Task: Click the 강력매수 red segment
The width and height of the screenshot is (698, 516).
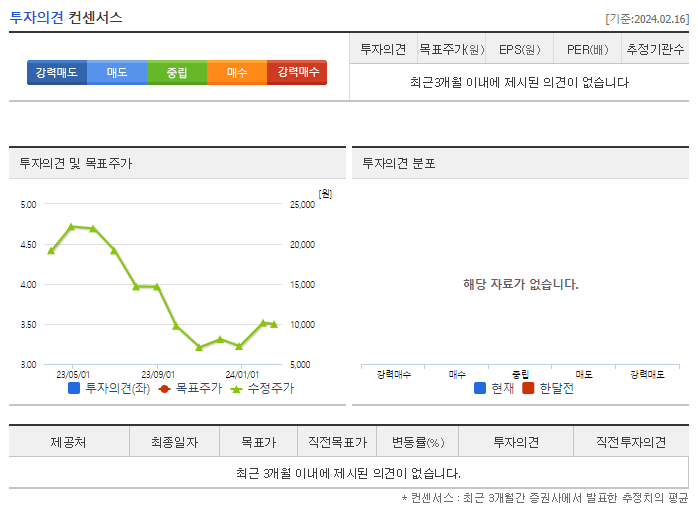Action: (x=297, y=73)
